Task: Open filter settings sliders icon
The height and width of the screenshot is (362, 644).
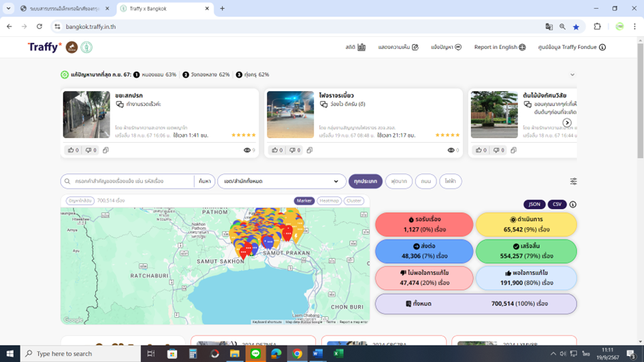Action: point(573,182)
